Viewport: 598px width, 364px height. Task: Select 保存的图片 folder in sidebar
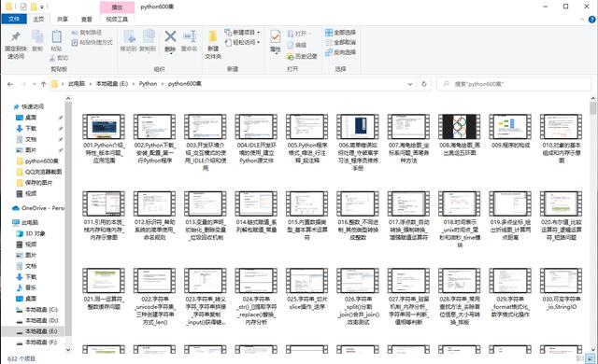tap(35, 183)
